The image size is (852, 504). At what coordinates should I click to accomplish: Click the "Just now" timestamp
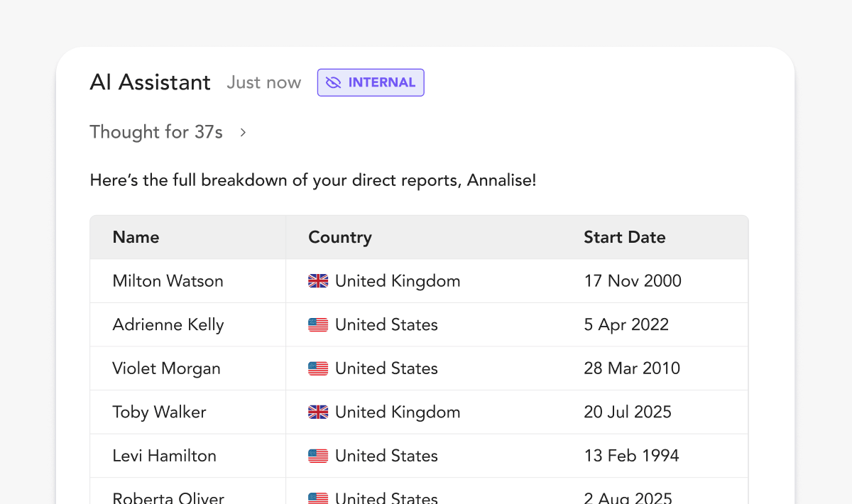264,82
